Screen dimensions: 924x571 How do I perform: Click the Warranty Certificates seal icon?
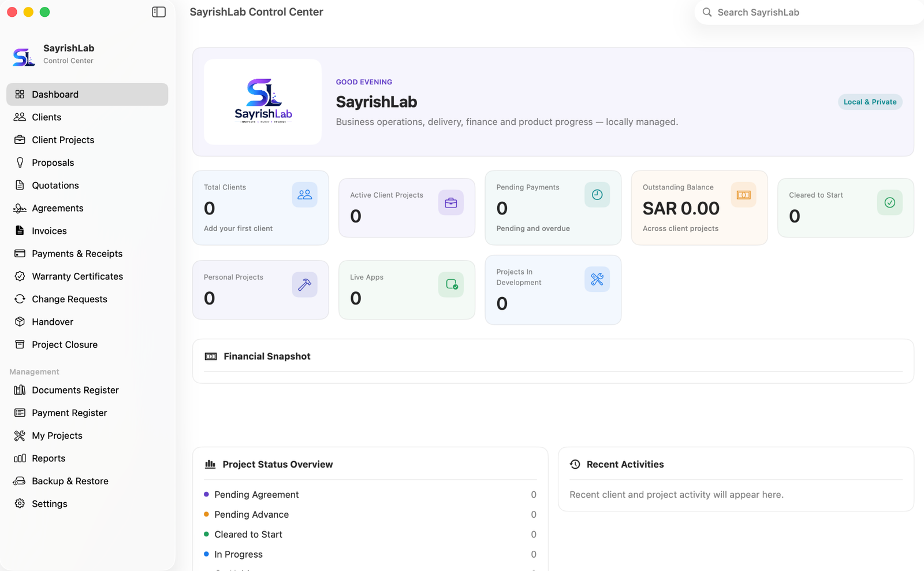pos(20,276)
